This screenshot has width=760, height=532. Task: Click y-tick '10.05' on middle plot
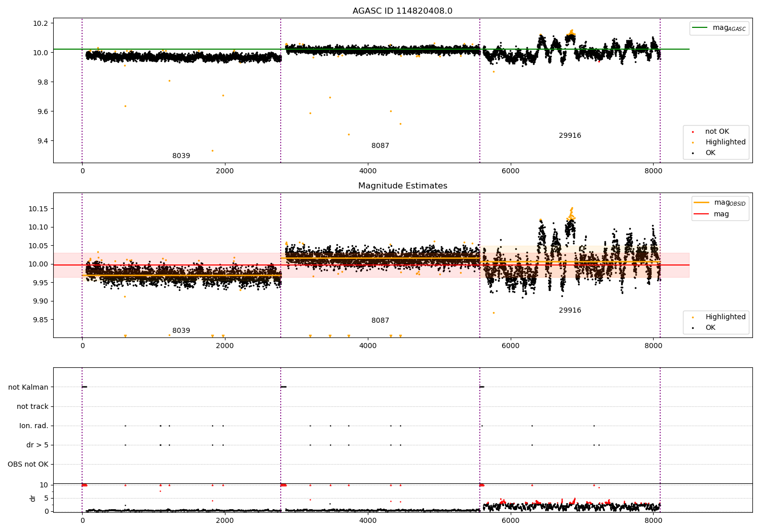38,246
